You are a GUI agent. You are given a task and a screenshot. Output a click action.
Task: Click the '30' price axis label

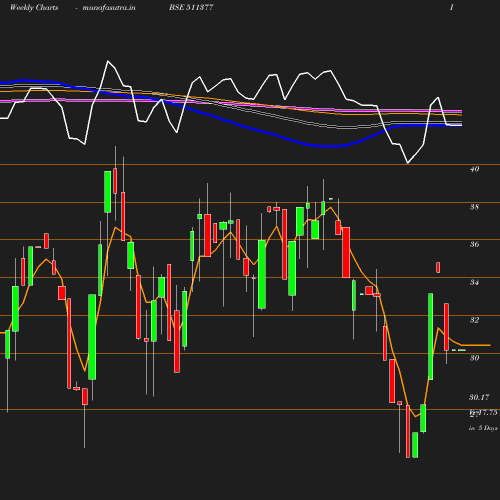pyautogui.click(x=474, y=358)
